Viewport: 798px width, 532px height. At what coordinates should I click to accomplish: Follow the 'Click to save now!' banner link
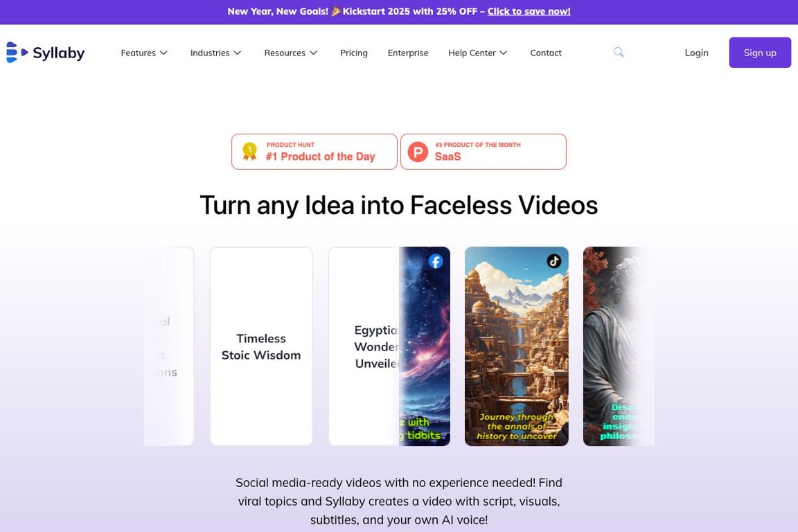529,11
